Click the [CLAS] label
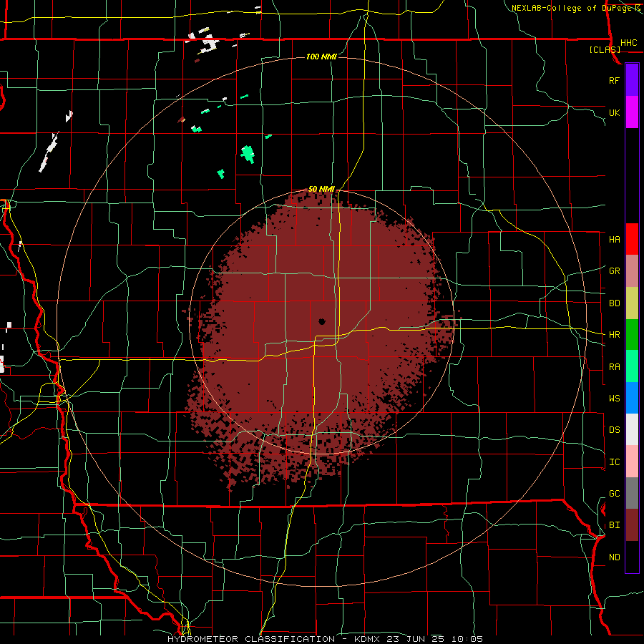This screenshot has height=644, width=644. [605, 49]
